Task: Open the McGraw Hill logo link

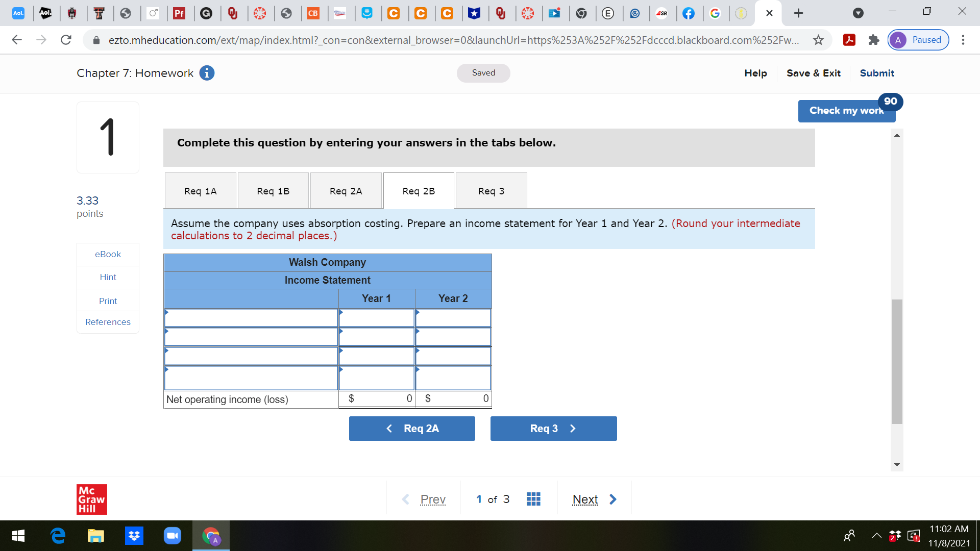Action: pyautogui.click(x=91, y=499)
